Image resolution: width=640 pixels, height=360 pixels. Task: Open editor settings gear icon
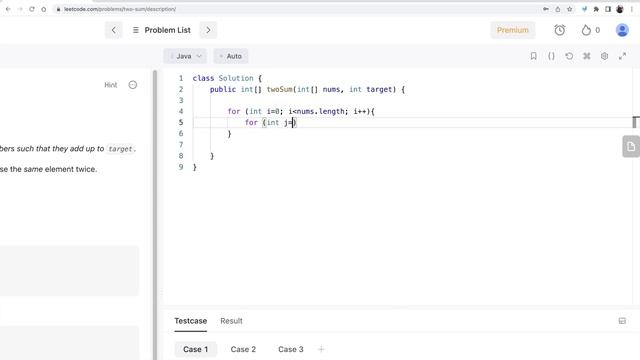tap(604, 56)
